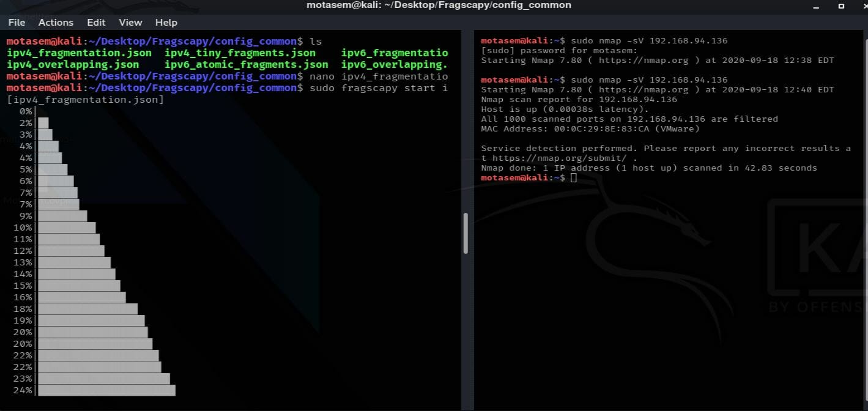Screen dimensions: 868x411
Task: Click the 24% progress label
Action: 22,390
